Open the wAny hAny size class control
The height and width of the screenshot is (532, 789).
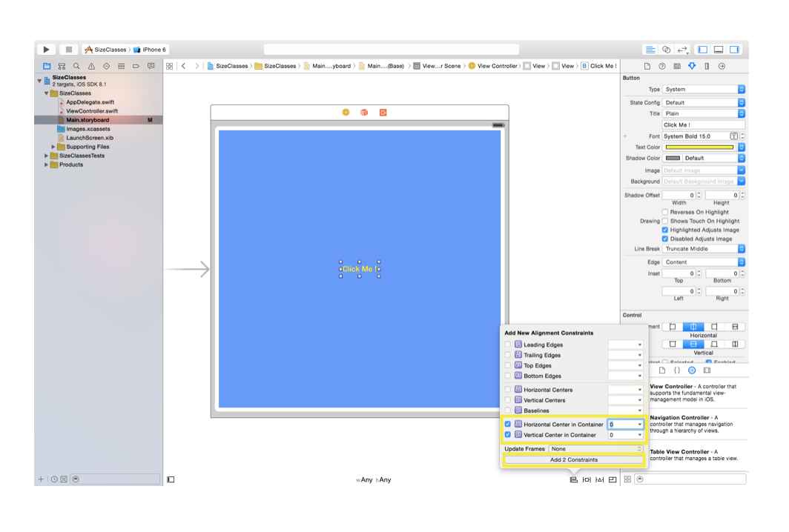coord(374,479)
